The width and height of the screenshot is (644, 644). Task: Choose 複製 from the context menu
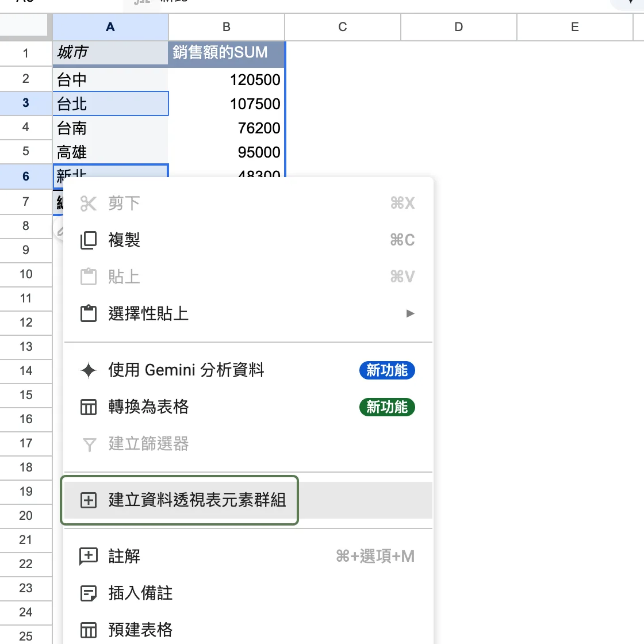(248, 240)
